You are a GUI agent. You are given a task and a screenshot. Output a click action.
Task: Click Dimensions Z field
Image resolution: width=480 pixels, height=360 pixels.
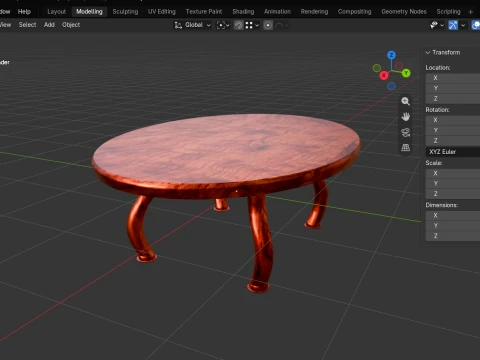pyautogui.click(x=453, y=236)
